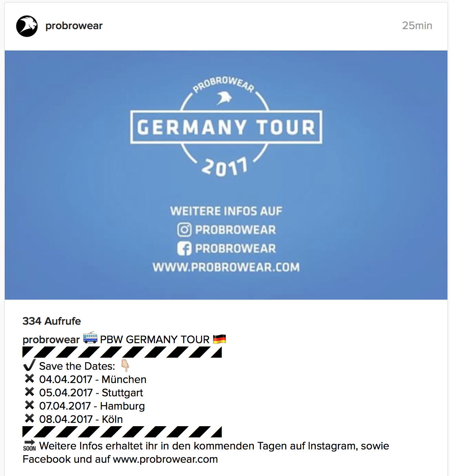Screen dimensions: 450x476
Task: Click the checkmark beside Save the Dates
Action: click(x=29, y=365)
